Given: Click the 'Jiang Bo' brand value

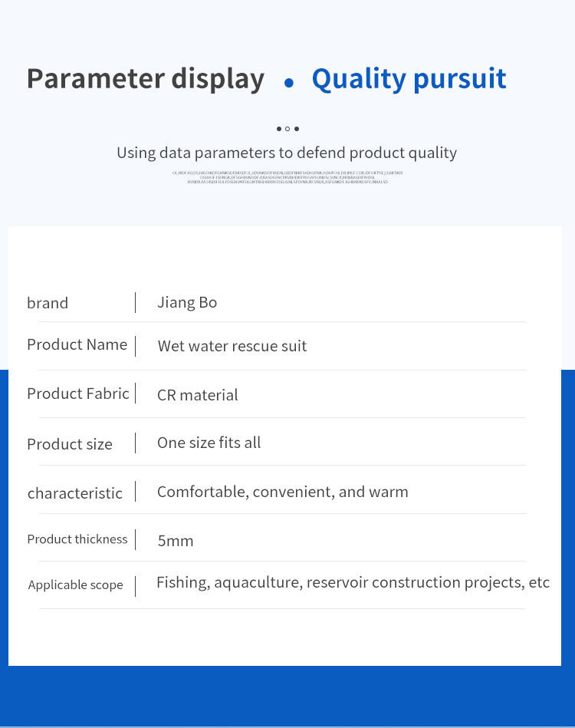Looking at the screenshot, I should click(x=187, y=303).
